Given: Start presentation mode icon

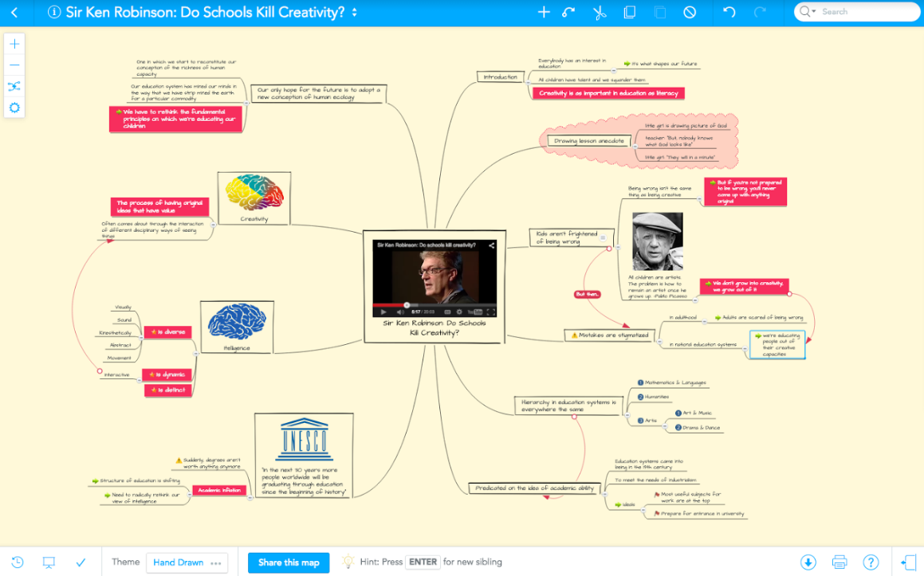Looking at the screenshot, I should tap(49, 562).
